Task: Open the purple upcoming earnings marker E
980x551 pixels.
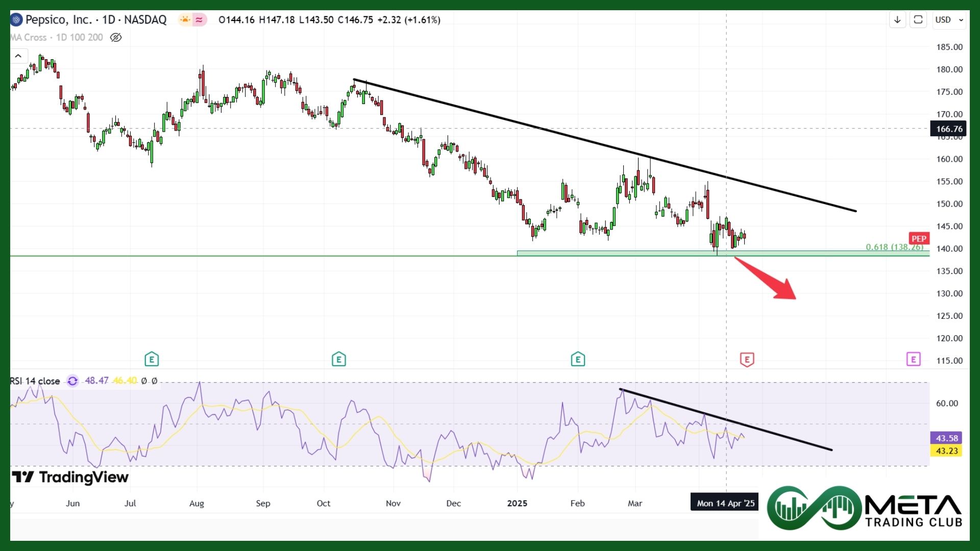Action: coord(914,359)
